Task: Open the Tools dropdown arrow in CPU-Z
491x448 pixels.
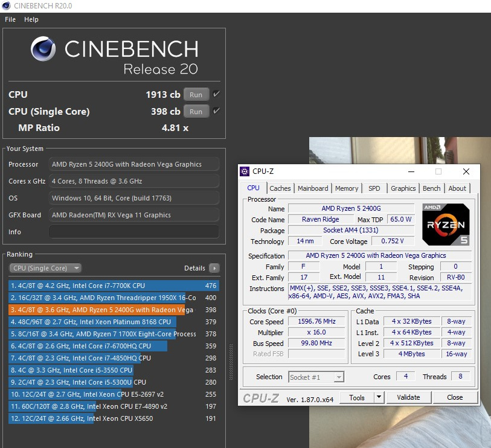Action: click(379, 397)
